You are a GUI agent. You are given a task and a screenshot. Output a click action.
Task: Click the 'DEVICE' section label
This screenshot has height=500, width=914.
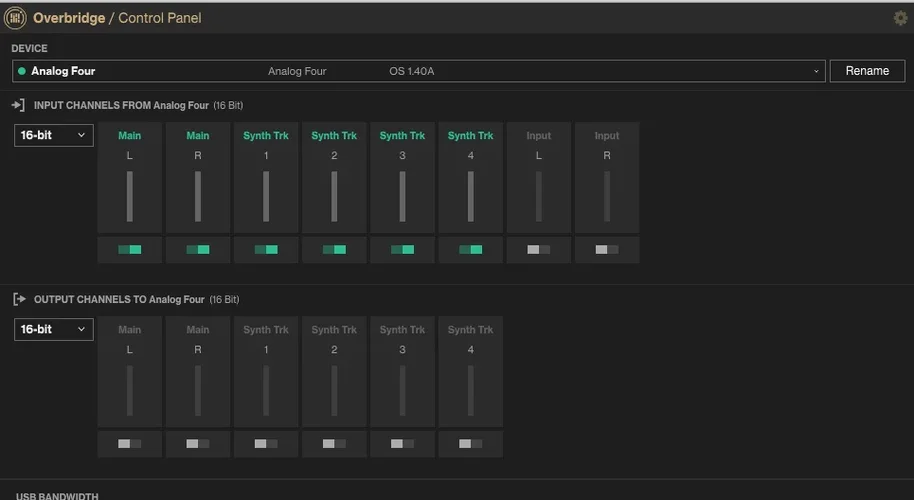point(29,48)
